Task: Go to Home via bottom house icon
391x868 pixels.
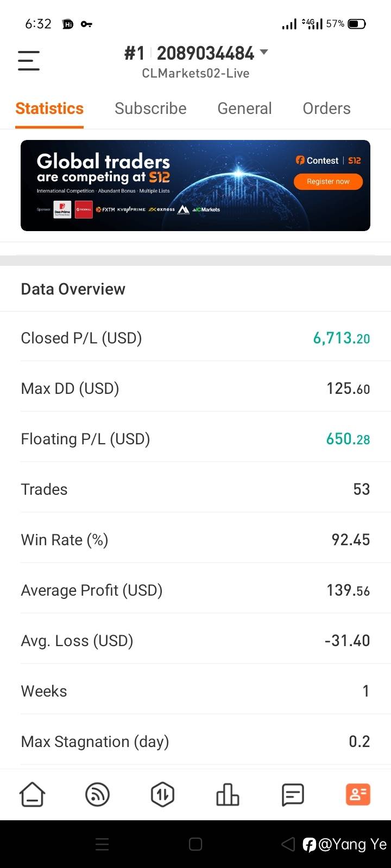Action: (33, 795)
